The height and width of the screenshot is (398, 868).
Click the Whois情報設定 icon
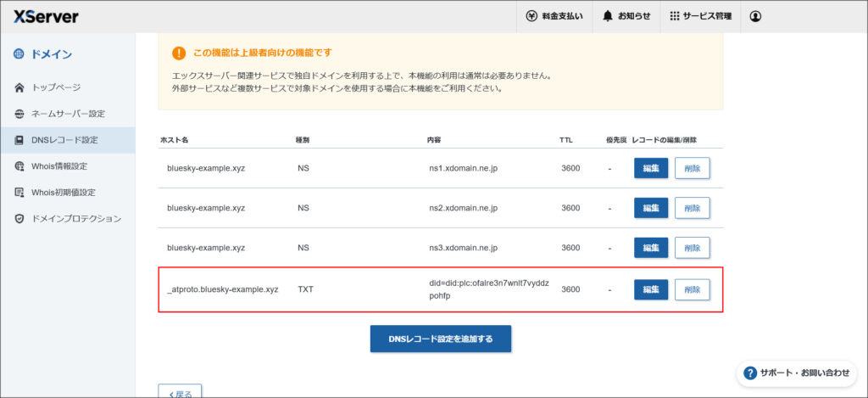click(19, 166)
